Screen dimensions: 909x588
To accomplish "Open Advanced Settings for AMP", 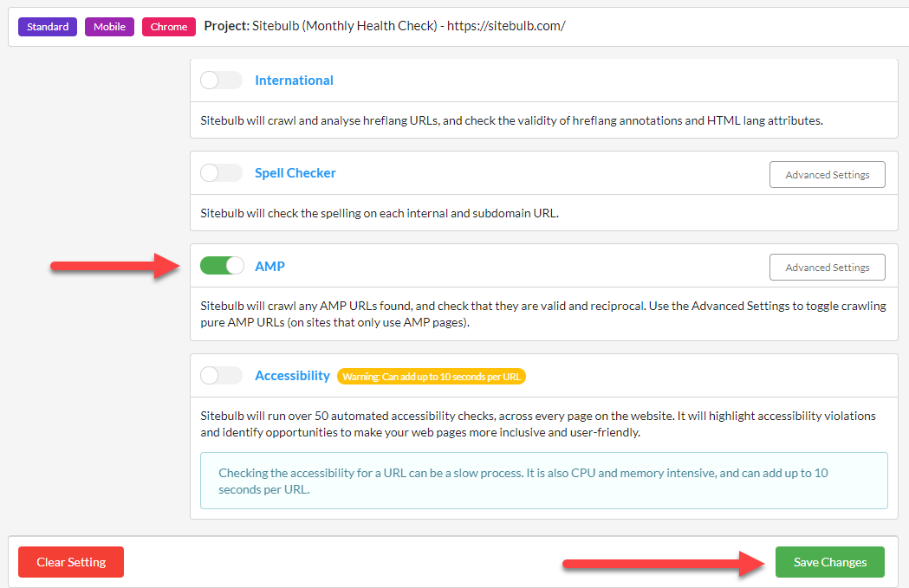I will (x=828, y=267).
